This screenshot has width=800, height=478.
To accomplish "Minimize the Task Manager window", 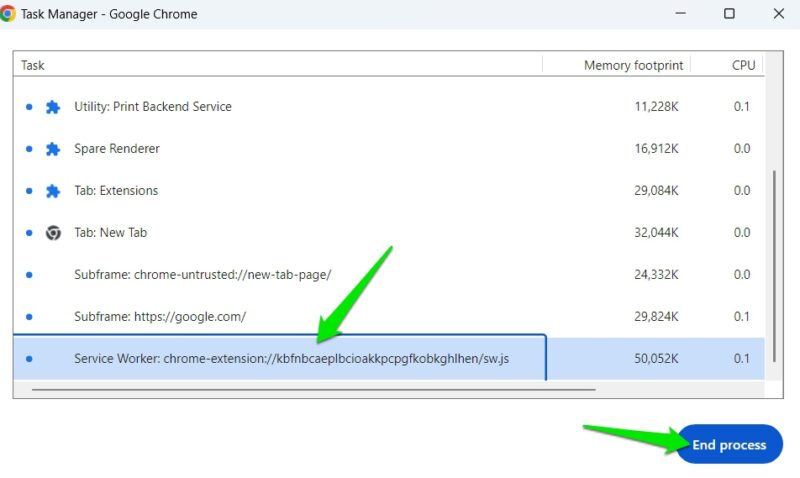I will tap(681, 14).
